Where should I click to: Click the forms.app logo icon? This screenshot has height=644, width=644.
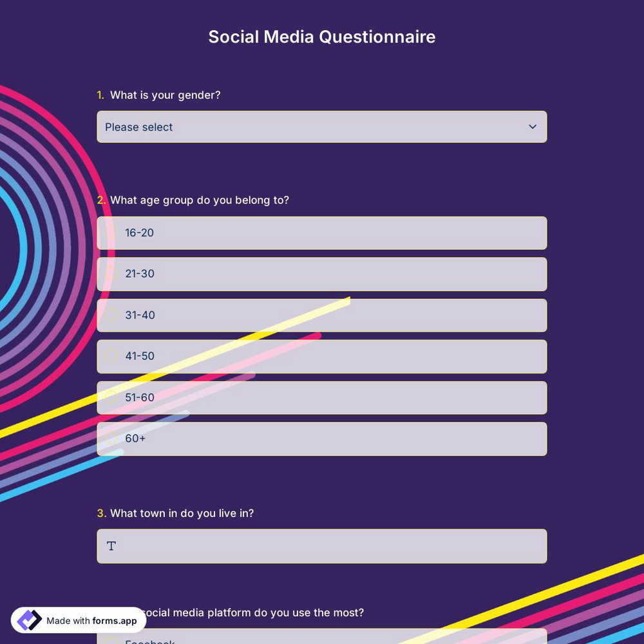coord(29,620)
